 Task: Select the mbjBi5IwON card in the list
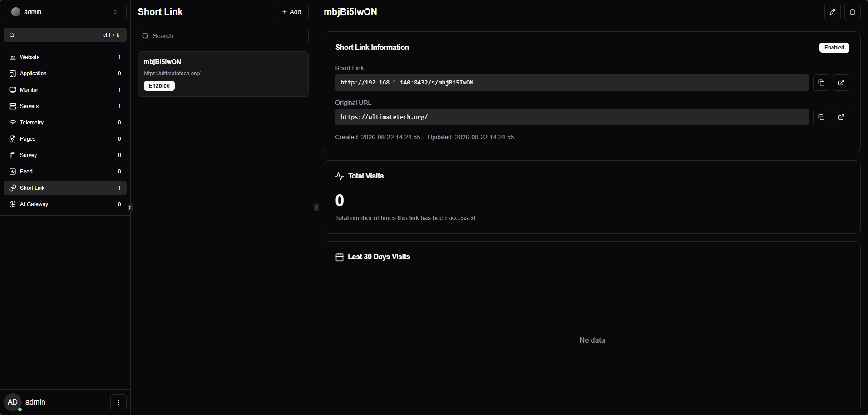[223, 74]
